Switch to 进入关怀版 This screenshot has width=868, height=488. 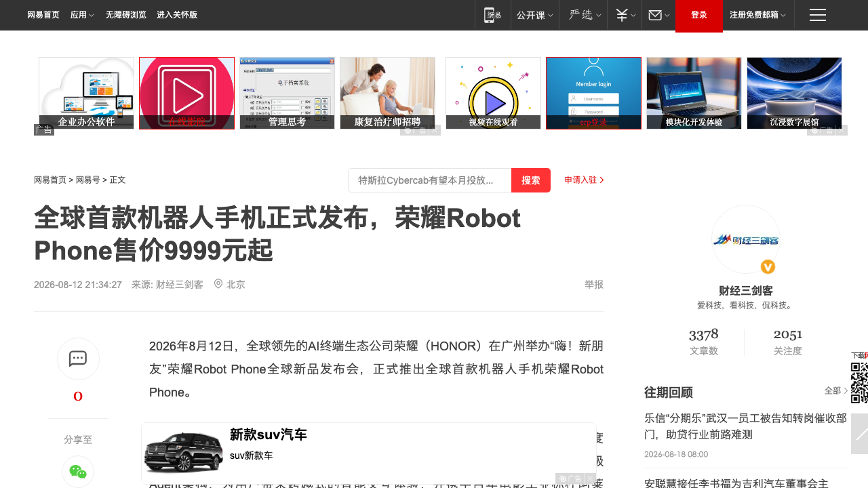(177, 15)
